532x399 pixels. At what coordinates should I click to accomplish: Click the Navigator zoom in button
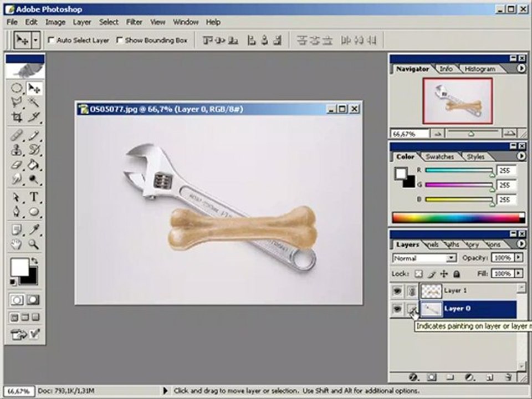click(509, 134)
